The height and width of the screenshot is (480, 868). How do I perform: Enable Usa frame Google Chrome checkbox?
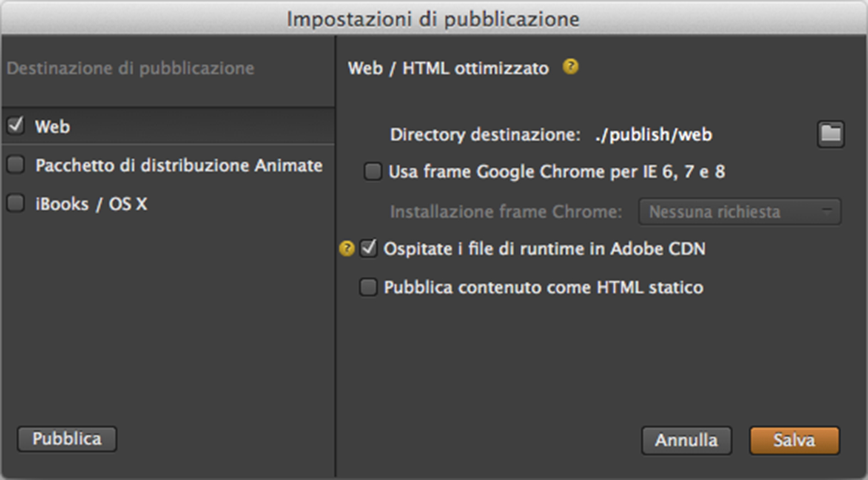[x=373, y=172]
